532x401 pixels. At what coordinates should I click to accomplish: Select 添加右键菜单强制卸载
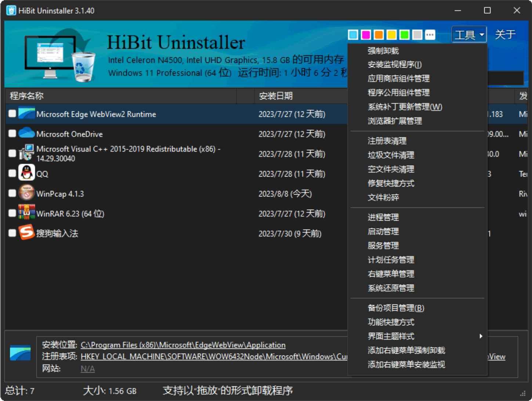(406, 350)
